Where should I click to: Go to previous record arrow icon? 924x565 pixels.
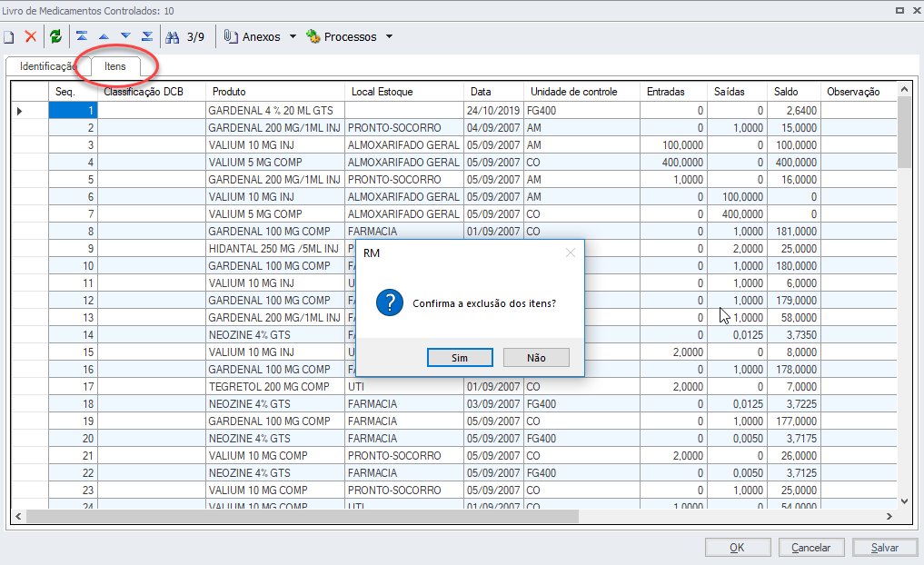[104, 36]
